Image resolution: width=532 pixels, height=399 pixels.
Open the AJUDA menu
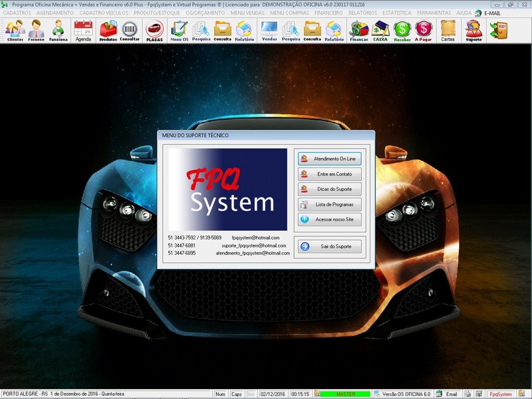464,13
